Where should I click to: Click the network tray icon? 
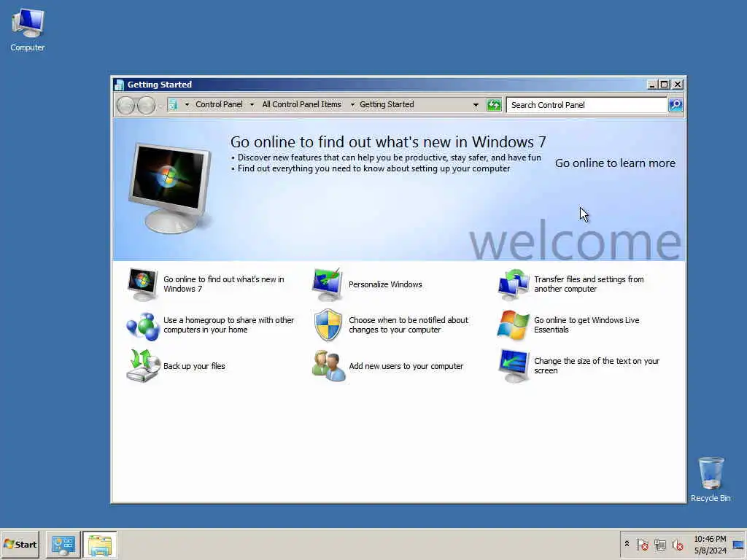(x=659, y=544)
